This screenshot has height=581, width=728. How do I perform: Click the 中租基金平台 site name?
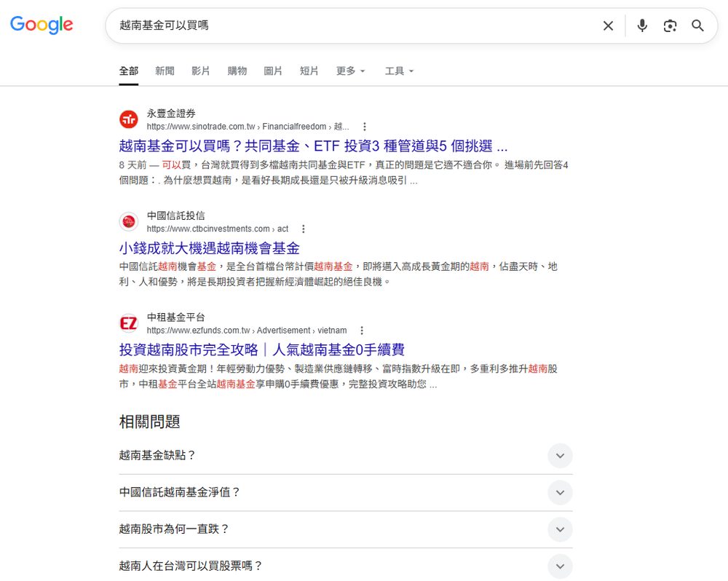(176, 317)
